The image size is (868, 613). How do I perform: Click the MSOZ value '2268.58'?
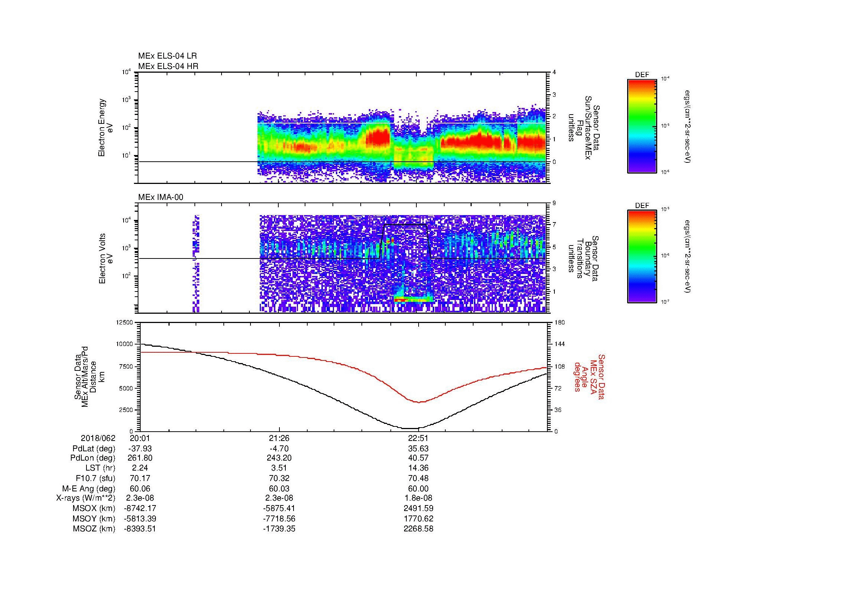[418, 529]
